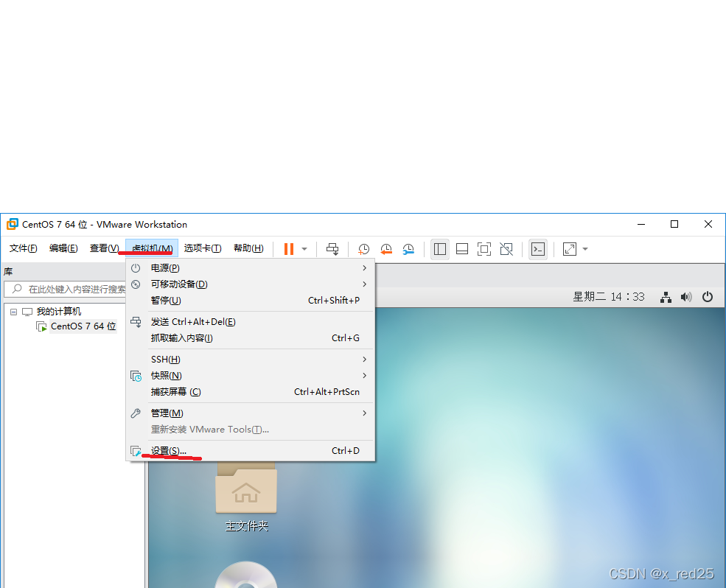Click the guest clock 星期二 14:33

[x=608, y=297]
